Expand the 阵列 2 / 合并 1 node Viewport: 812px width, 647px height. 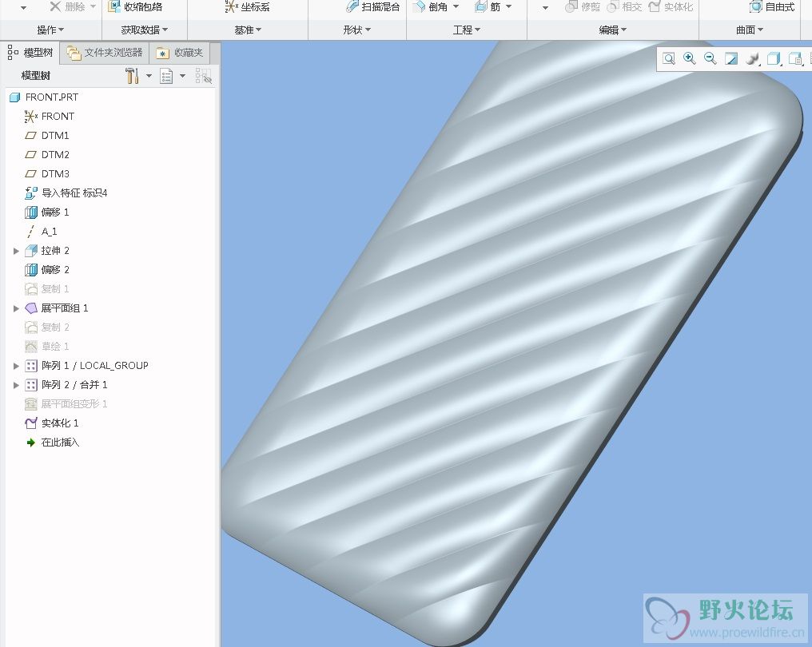16,385
